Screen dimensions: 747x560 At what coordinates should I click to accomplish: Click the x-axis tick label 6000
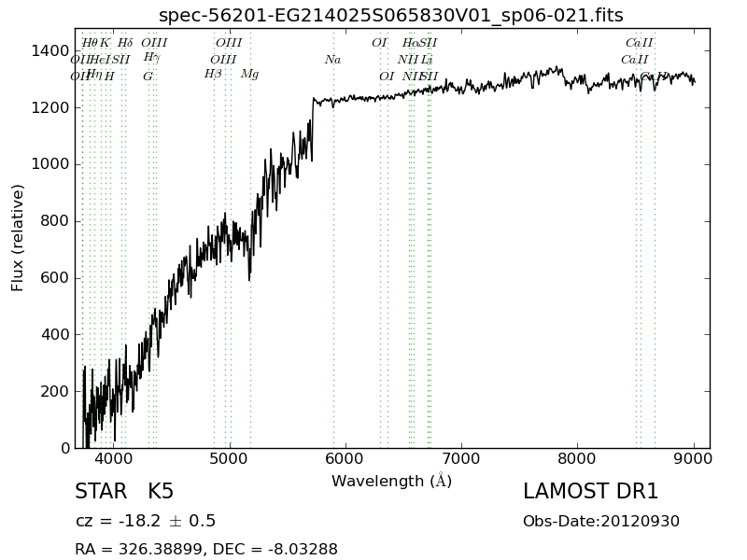345,459
